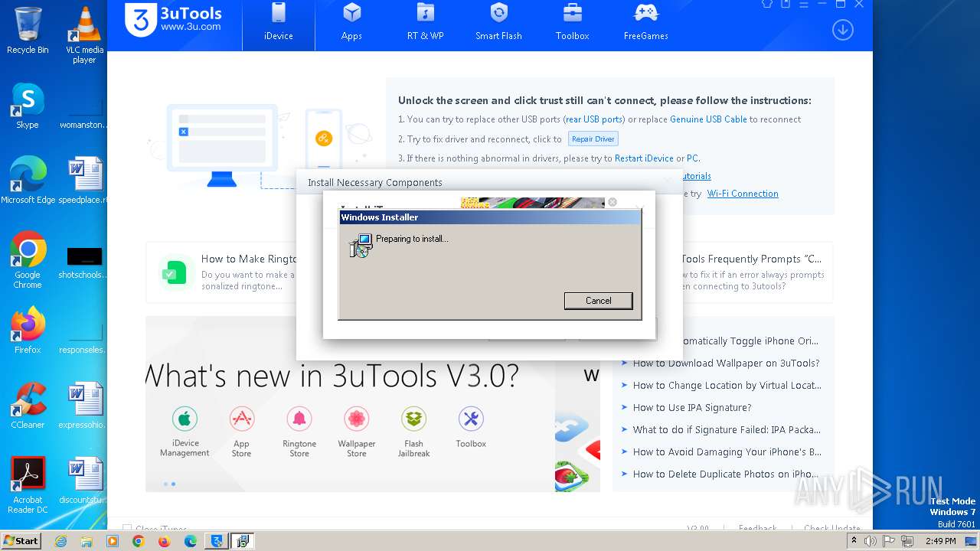Open Skype desktop shortcut
The width and height of the screenshot is (980, 551).
coord(28,106)
